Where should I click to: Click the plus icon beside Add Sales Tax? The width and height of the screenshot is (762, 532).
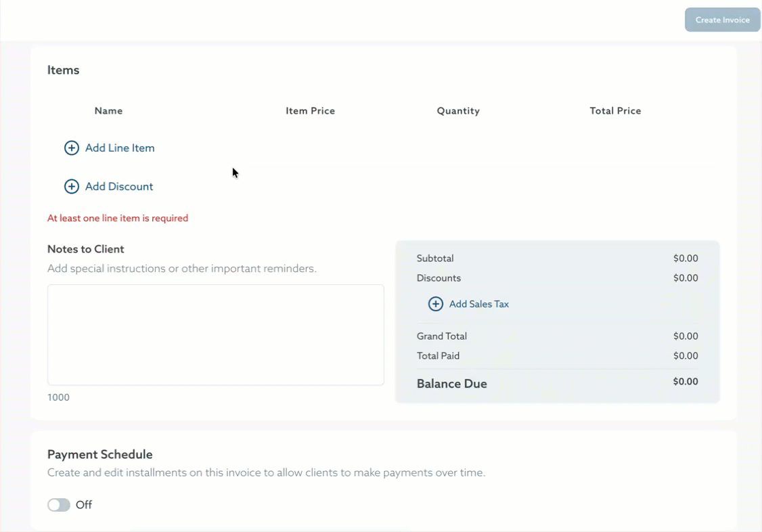436,304
